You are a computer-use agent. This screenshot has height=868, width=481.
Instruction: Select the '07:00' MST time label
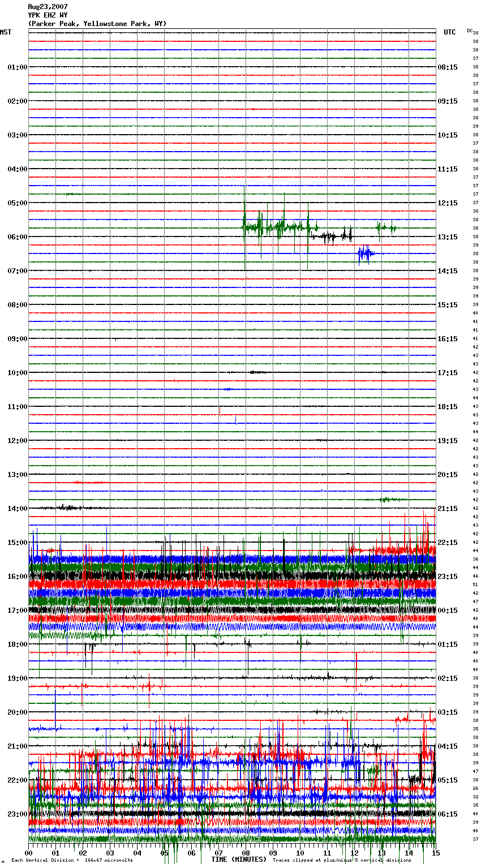(x=18, y=271)
